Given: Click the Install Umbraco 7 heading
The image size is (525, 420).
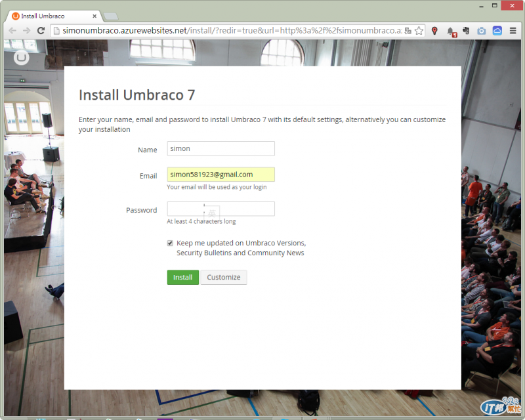Looking at the screenshot, I should point(136,95).
